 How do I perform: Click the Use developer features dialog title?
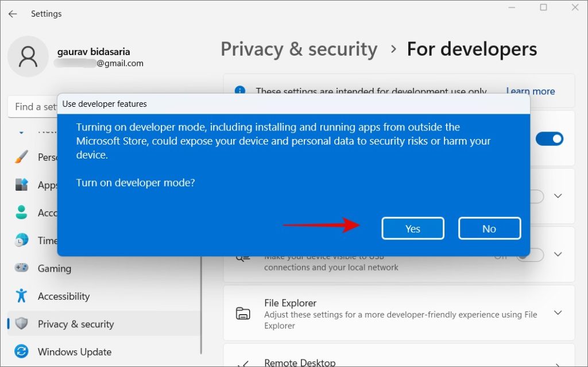(105, 104)
